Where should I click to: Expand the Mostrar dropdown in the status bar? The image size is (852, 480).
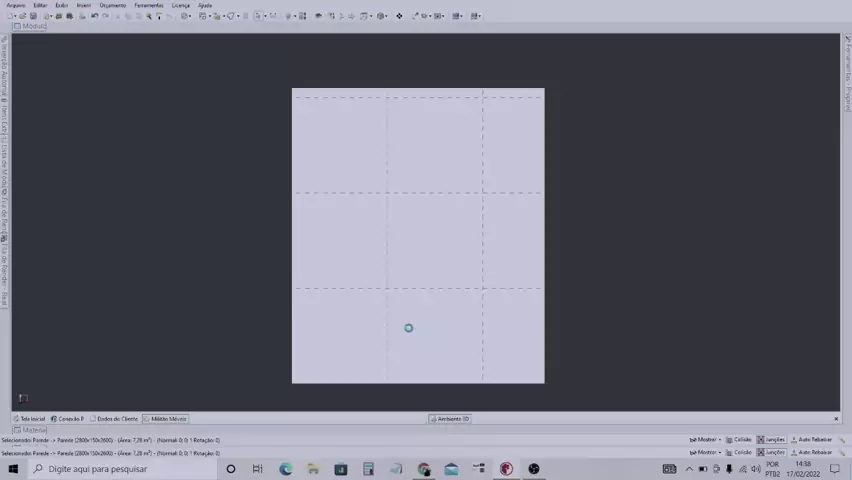coord(705,440)
